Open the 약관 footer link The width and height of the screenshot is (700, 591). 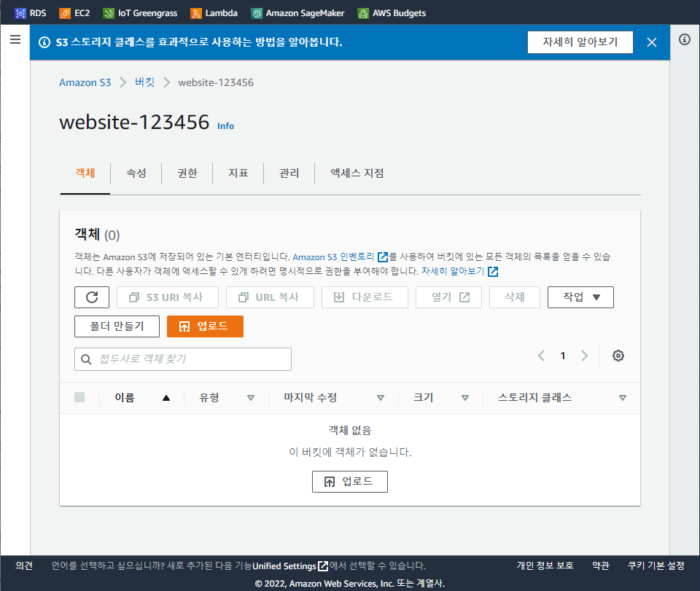click(x=600, y=565)
